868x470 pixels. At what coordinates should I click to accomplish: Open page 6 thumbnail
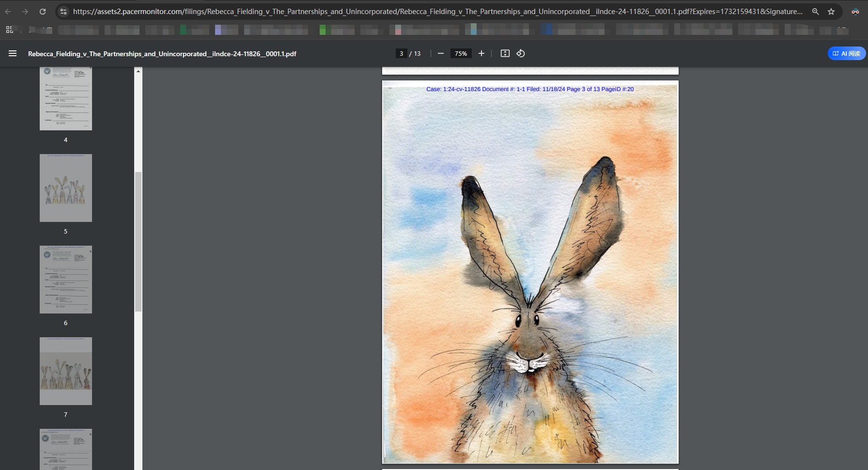[66, 280]
